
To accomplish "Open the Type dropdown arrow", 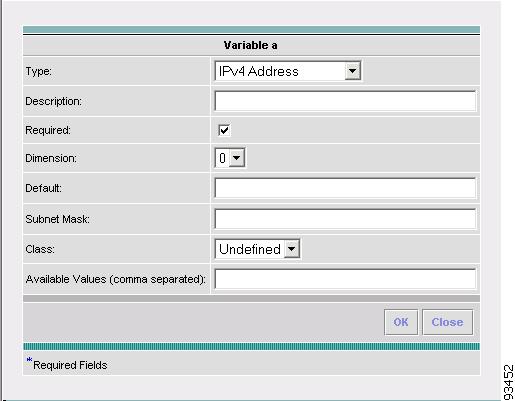I will pos(352,71).
